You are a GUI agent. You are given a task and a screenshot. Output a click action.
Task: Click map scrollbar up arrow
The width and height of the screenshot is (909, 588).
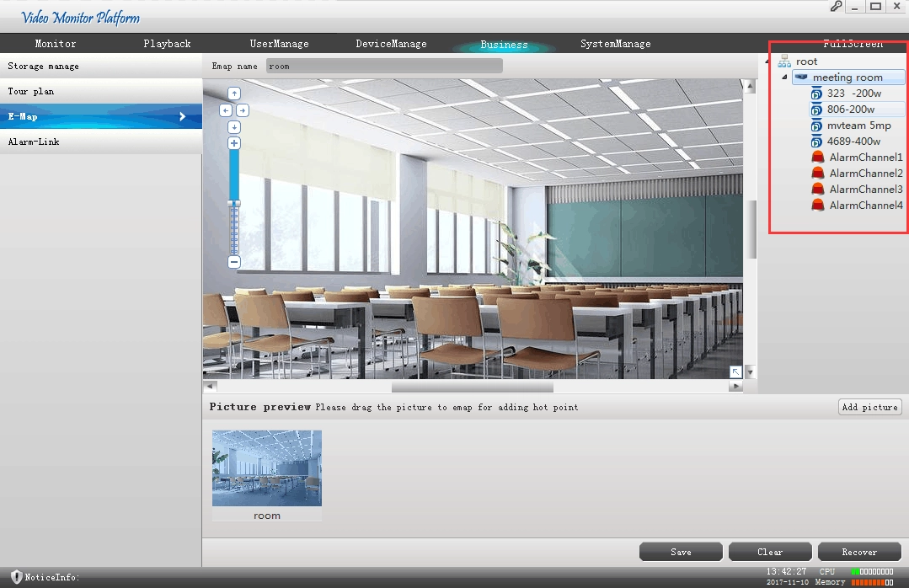coord(750,87)
